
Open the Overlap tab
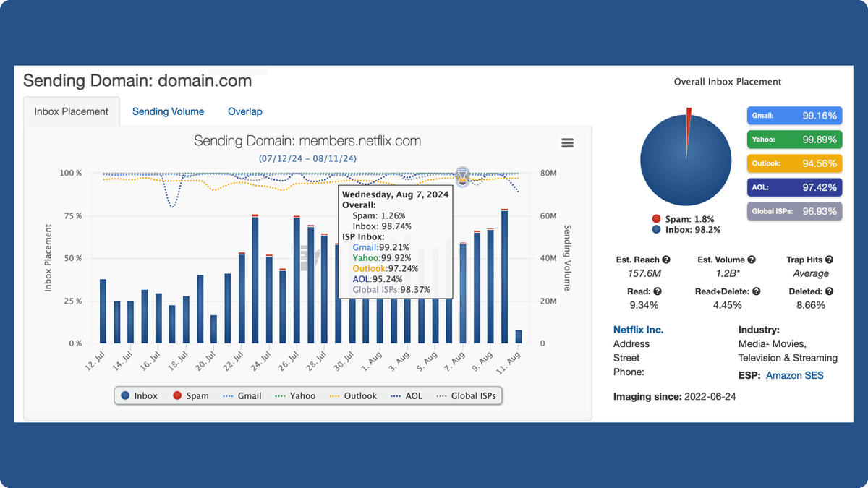[244, 111]
